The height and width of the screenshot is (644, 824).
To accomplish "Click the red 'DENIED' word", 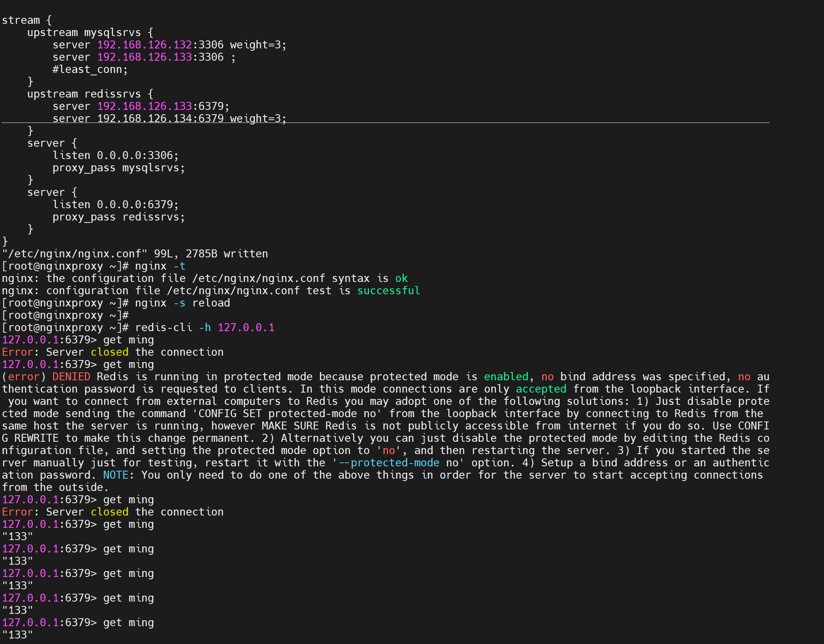I will pos(71,377).
